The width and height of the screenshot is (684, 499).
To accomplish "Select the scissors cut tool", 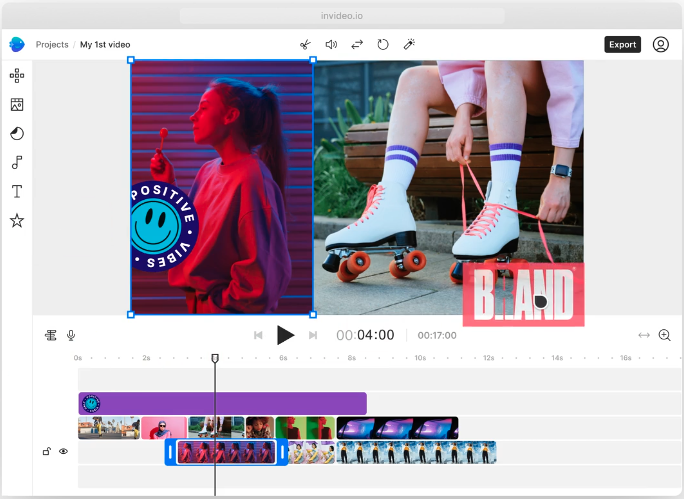I will point(305,44).
